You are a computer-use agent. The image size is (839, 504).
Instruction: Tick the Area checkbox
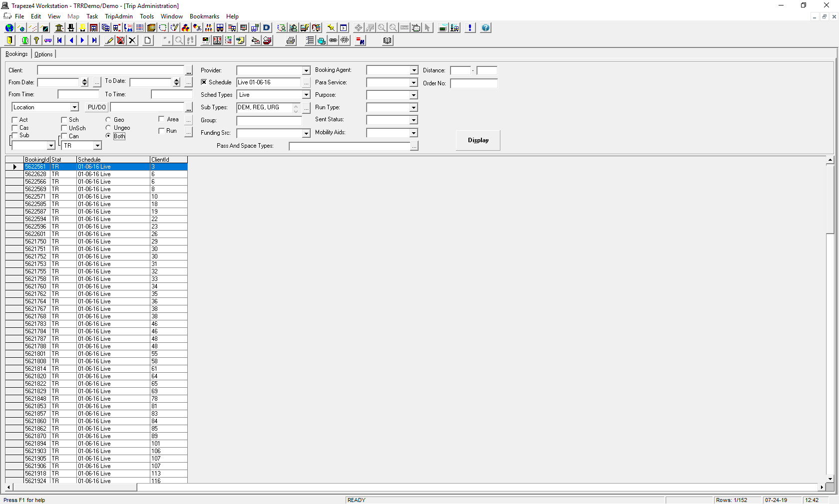coord(161,119)
